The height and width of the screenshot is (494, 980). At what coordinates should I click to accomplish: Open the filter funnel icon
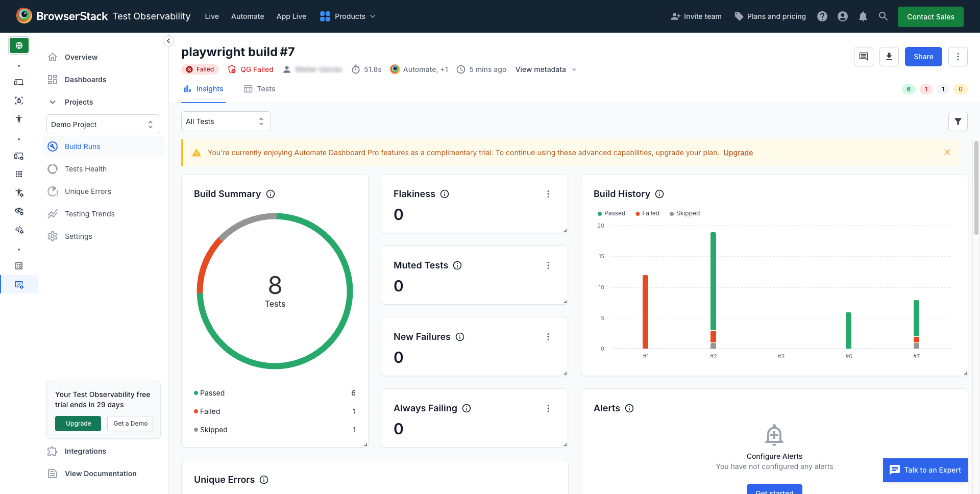pyautogui.click(x=958, y=121)
